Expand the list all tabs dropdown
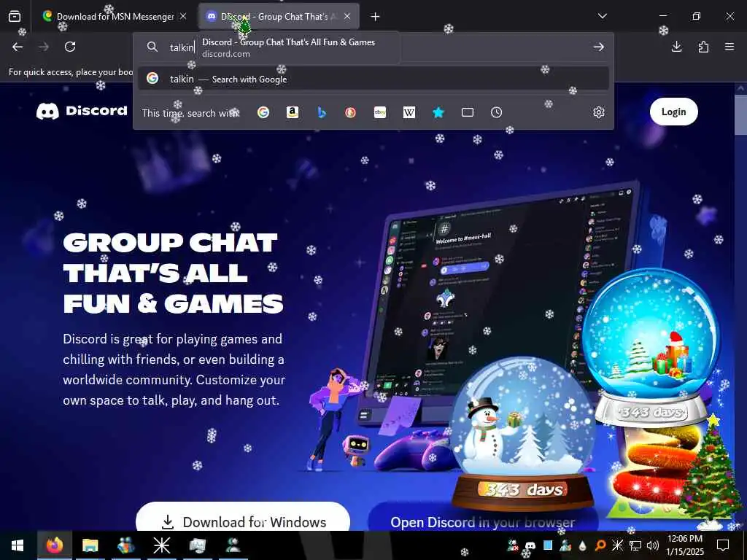Screen dimensions: 747x560 click(x=602, y=16)
